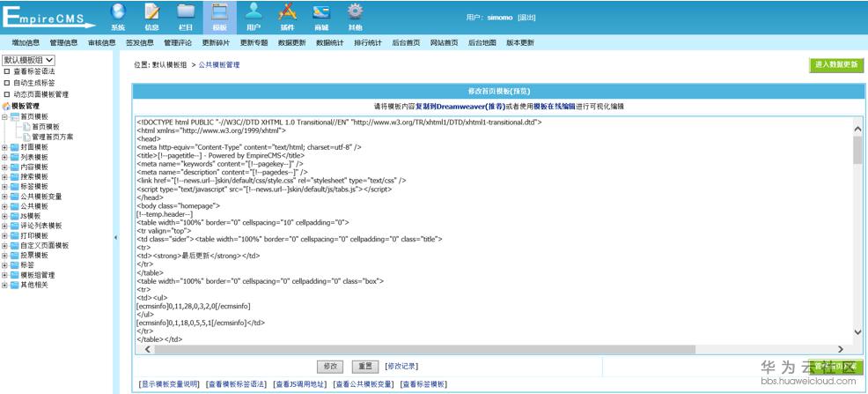
Task: Open 管理信息 in the secondary menu
Action: [63, 42]
